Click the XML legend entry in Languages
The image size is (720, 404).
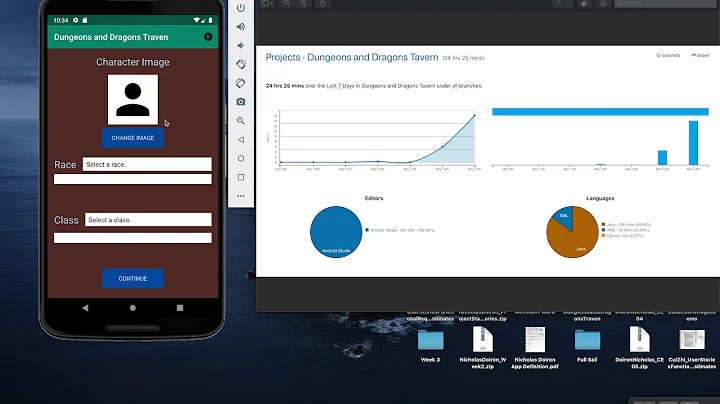coord(625,230)
